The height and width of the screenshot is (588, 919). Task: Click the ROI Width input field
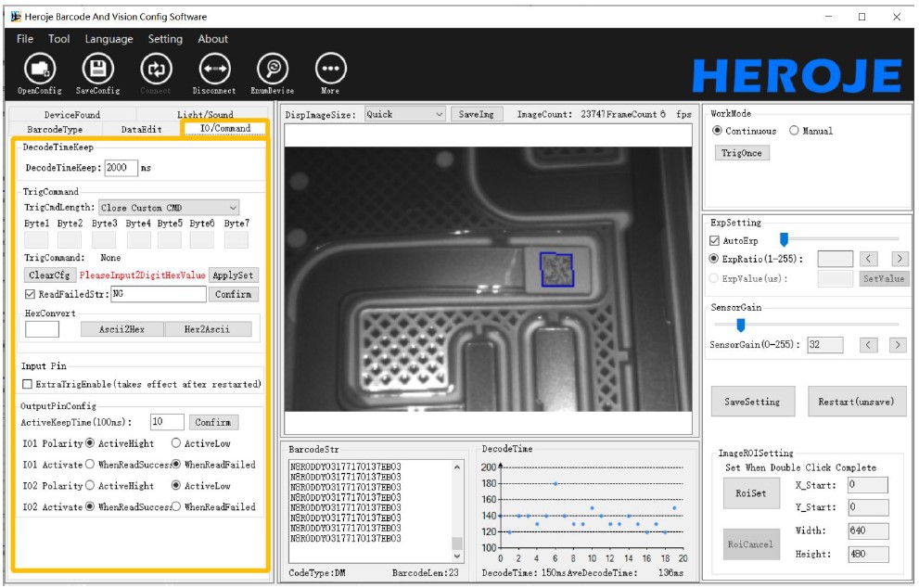click(x=868, y=531)
